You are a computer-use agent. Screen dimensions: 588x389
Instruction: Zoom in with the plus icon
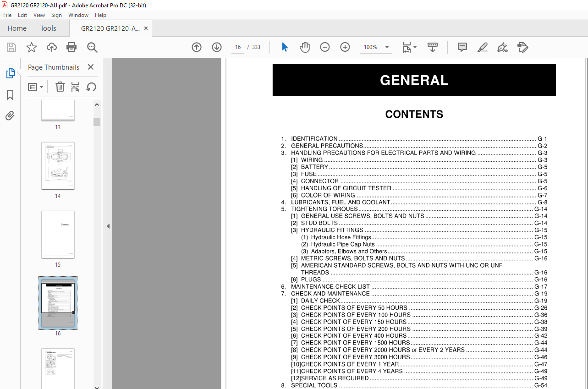[x=345, y=47]
